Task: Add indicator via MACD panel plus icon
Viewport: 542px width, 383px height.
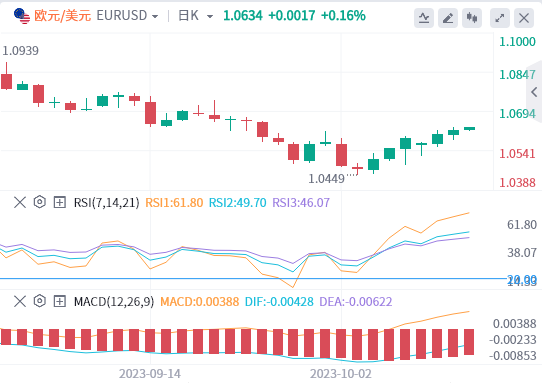Action: [60, 301]
